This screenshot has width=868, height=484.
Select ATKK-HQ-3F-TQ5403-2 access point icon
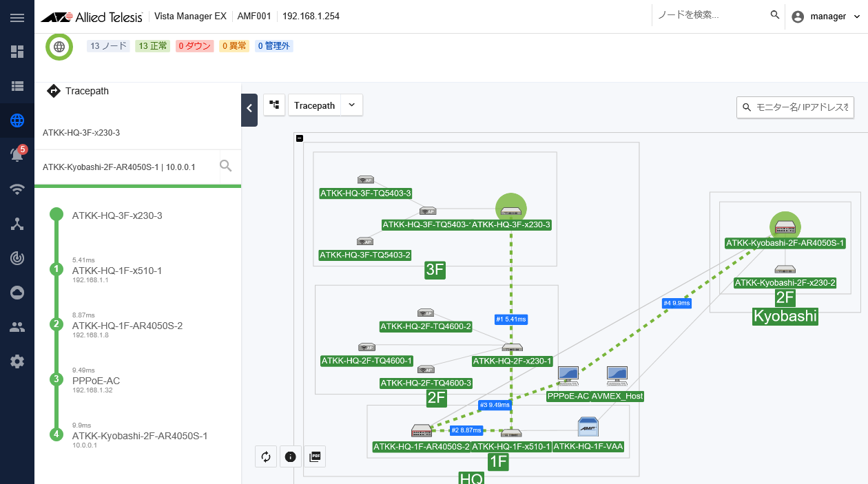(365, 242)
